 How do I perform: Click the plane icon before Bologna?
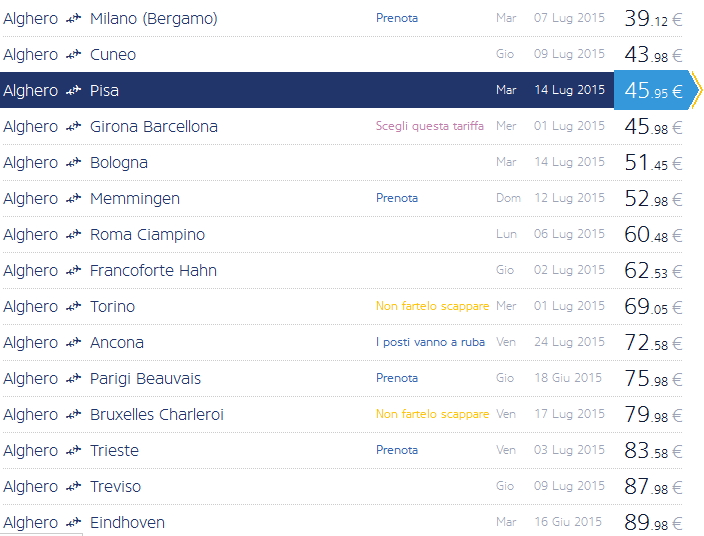click(73, 163)
